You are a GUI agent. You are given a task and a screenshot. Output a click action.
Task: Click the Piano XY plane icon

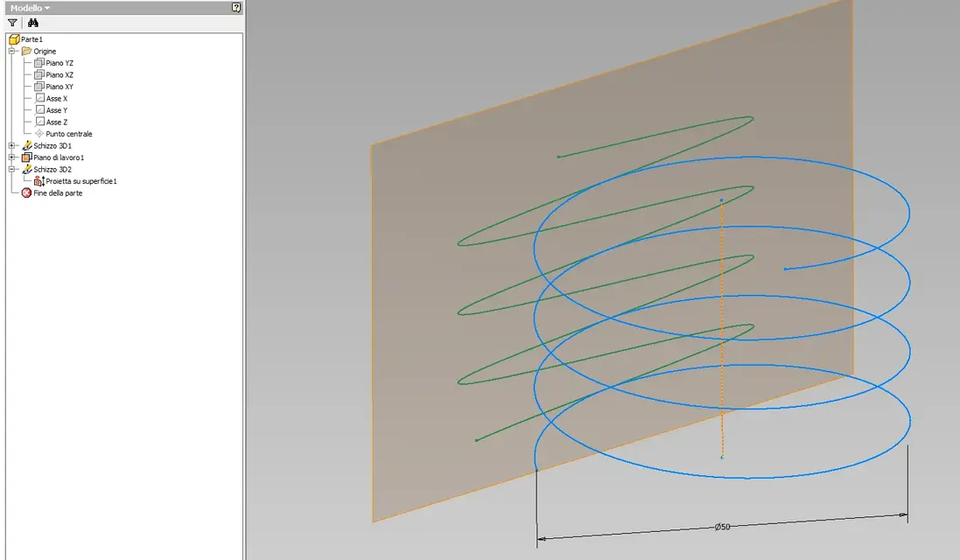(39, 87)
